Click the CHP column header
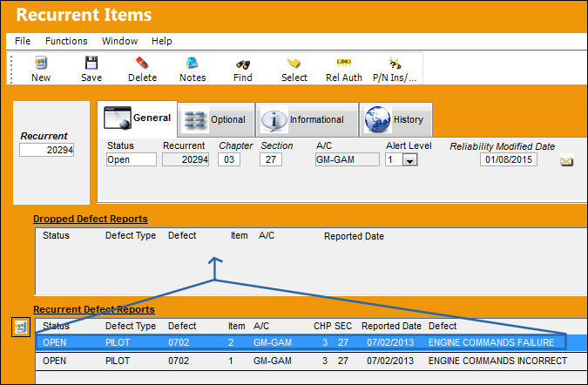This screenshot has width=588, height=385. click(322, 326)
